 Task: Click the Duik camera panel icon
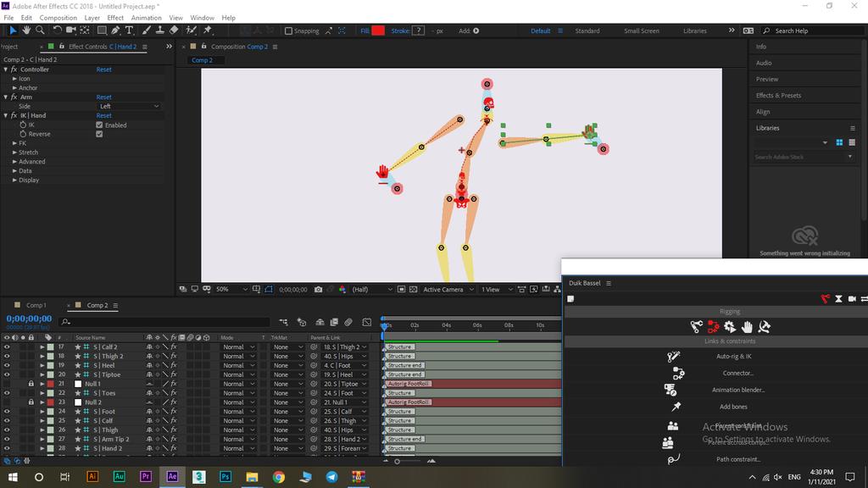852,299
